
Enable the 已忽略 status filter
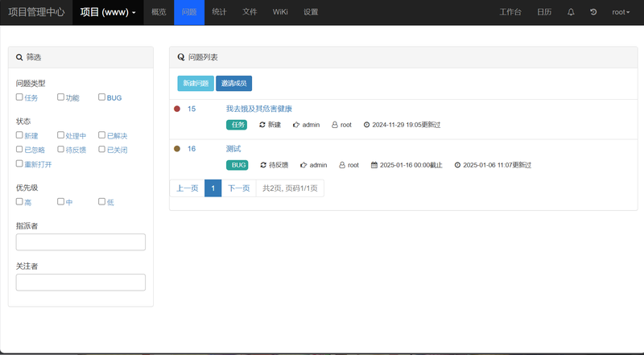coord(19,149)
